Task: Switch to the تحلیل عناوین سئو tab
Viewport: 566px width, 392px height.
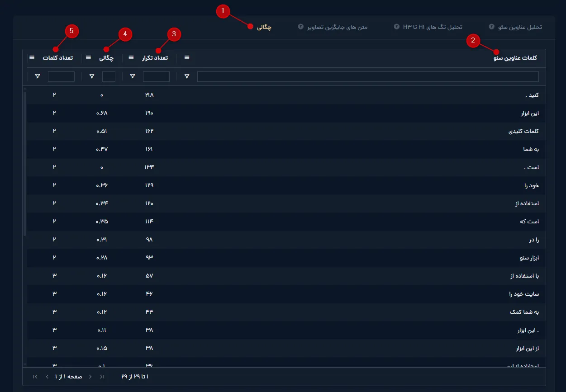Action: [x=520, y=27]
